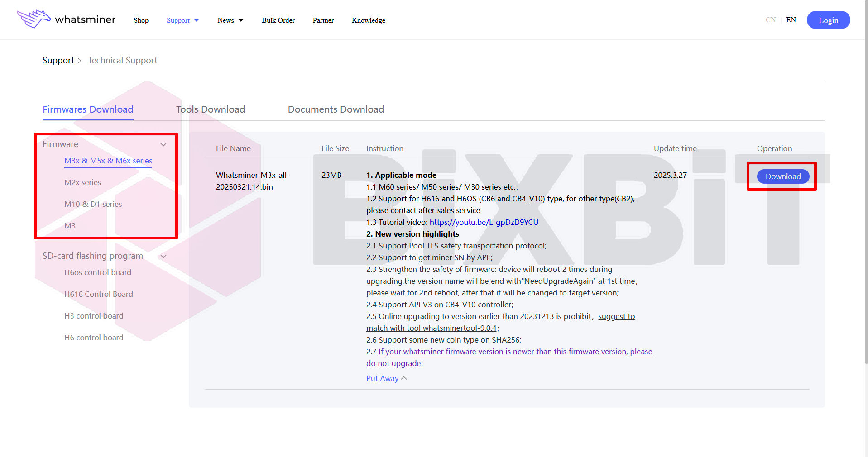Open the 'suggest to match with tool' link
Image resolution: width=868 pixels, height=457 pixels.
point(501,322)
